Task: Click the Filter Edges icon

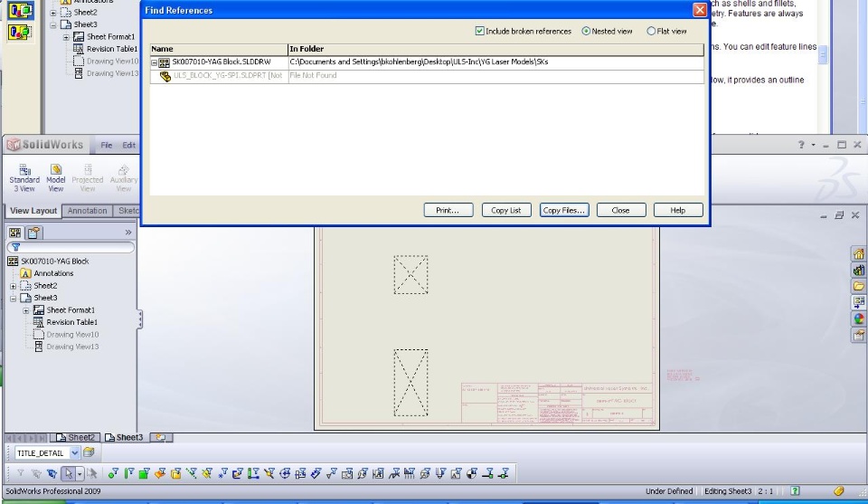Action: (x=128, y=473)
